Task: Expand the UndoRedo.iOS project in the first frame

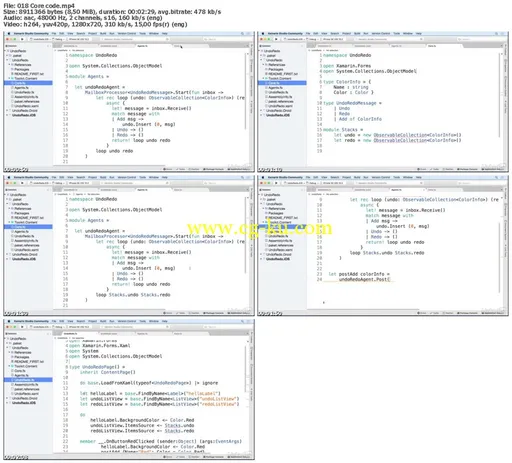Action: tap(7, 115)
